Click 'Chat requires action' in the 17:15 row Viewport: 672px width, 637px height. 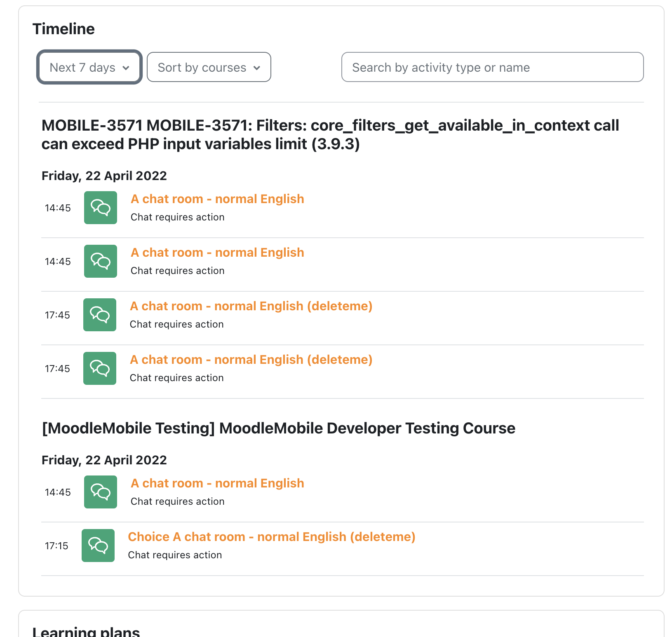[x=175, y=555]
